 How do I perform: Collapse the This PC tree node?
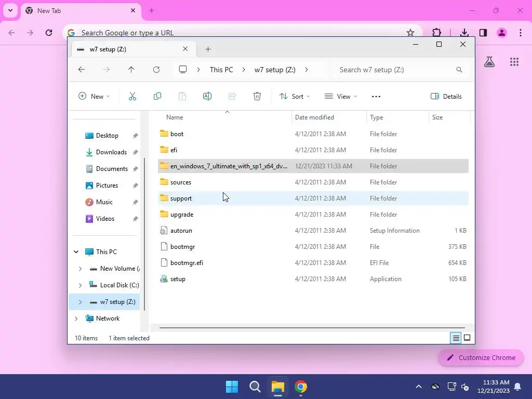(x=76, y=252)
